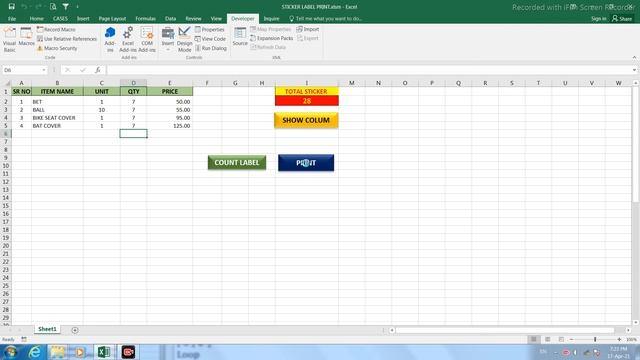The height and width of the screenshot is (360, 640).
Task: Switch to the Data tab
Action: 170,19
